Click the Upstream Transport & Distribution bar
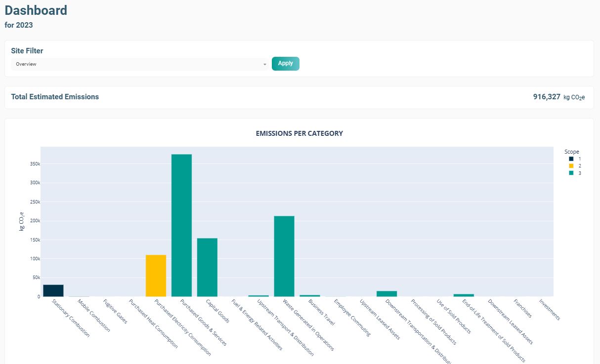The image size is (600, 364). (258, 296)
